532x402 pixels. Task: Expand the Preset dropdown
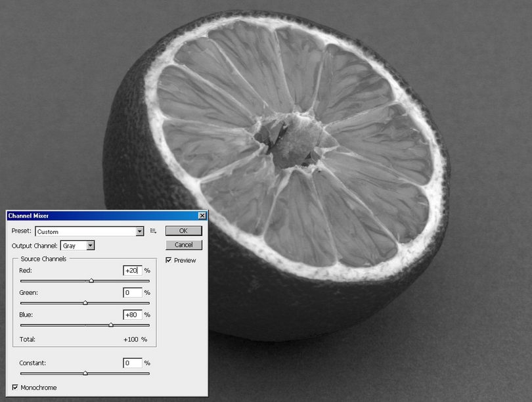[x=139, y=231]
